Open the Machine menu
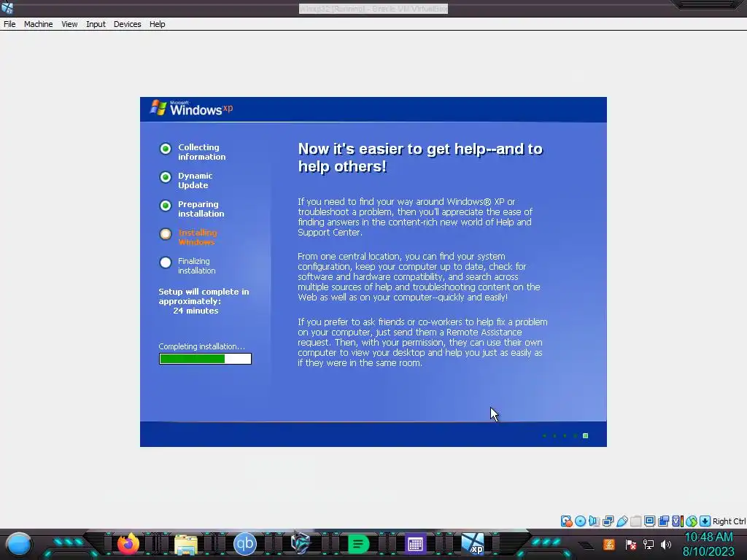Screen dimensions: 747x560 [38, 24]
